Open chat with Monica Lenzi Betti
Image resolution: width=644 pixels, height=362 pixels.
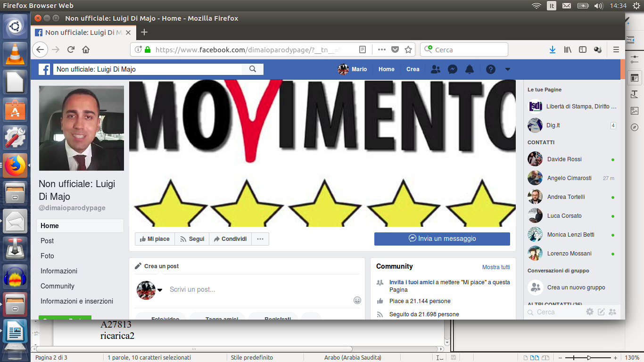pyautogui.click(x=571, y=235)
